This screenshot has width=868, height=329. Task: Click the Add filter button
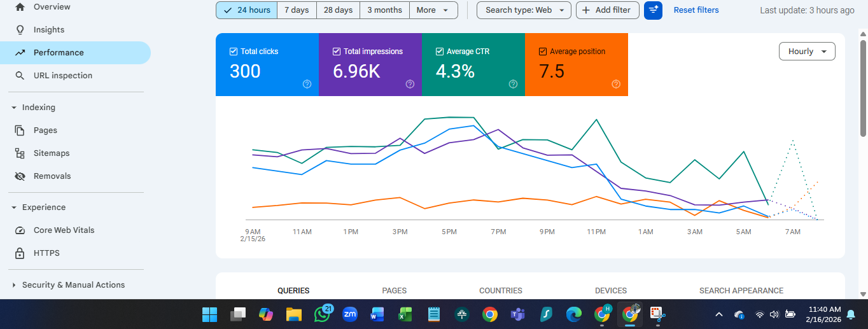(x=607, y=10)
